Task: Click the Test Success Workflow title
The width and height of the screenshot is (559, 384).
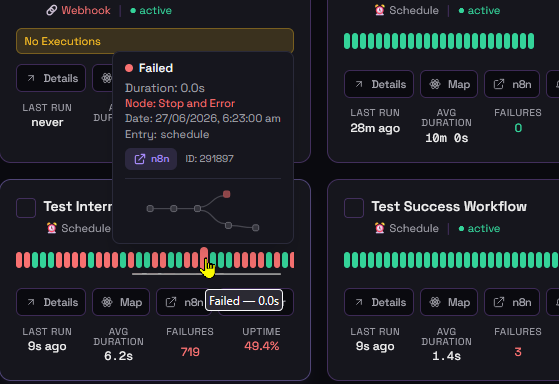Action: [449, 206]
